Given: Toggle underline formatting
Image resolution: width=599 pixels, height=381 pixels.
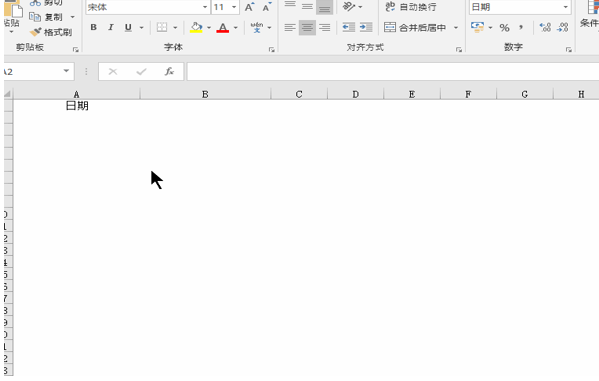Looking at the screenshot, I should tap(128, 28).
